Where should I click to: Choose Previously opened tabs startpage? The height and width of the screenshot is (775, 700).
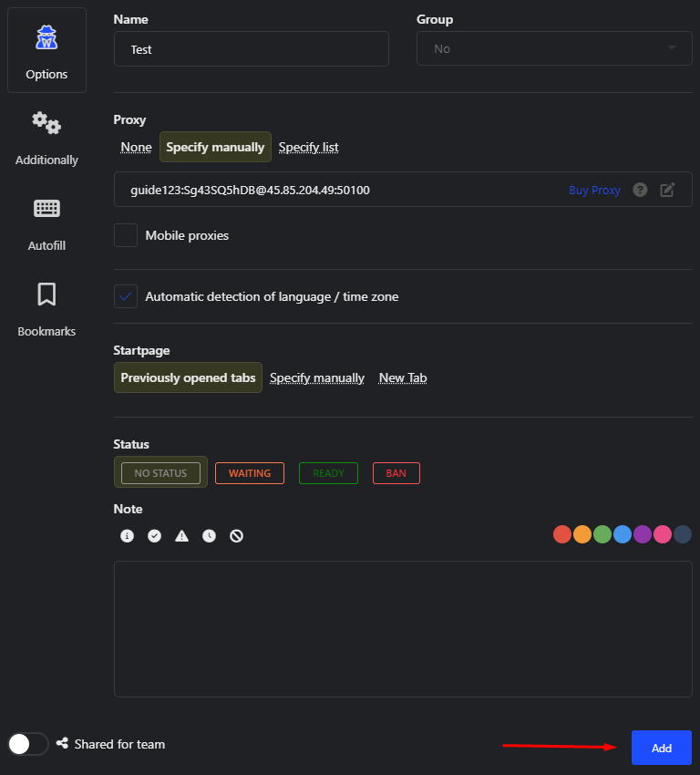coord(188,377)
